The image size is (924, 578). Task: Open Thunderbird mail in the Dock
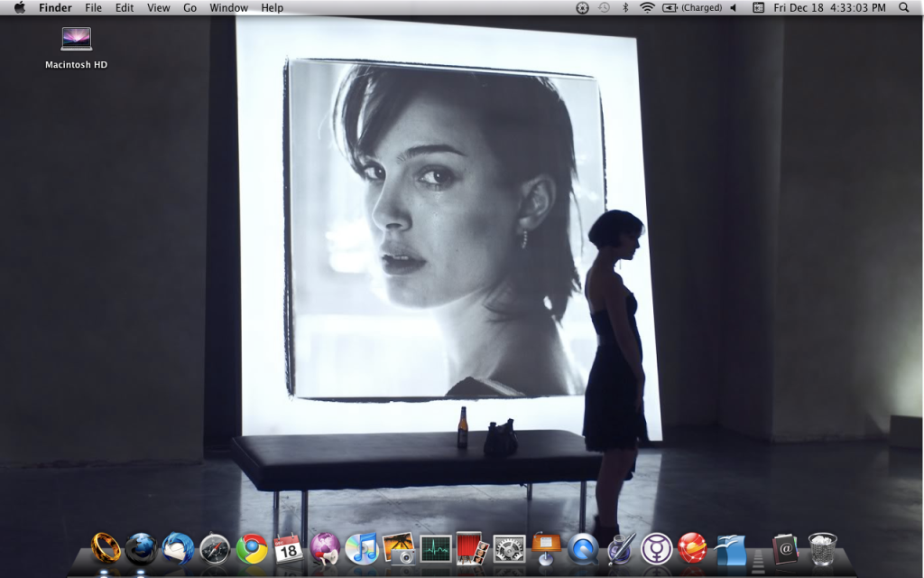point(178,548)
